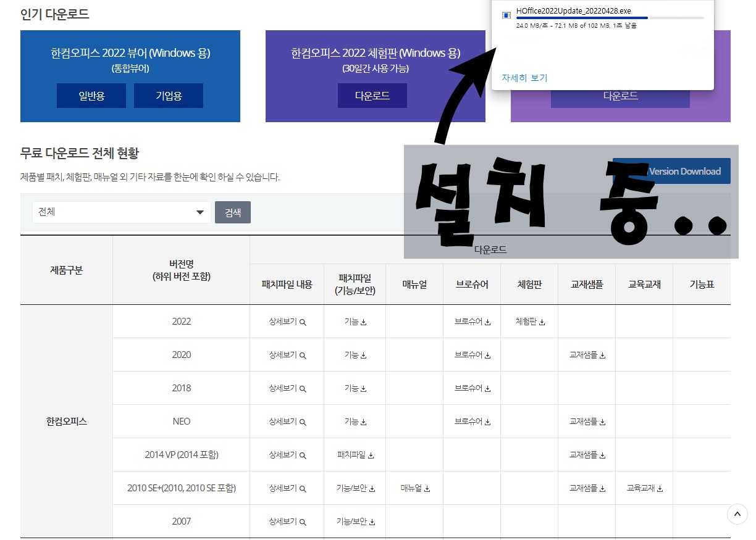View 상세보기 for 2014 VP version

click(x=287, y=455)
